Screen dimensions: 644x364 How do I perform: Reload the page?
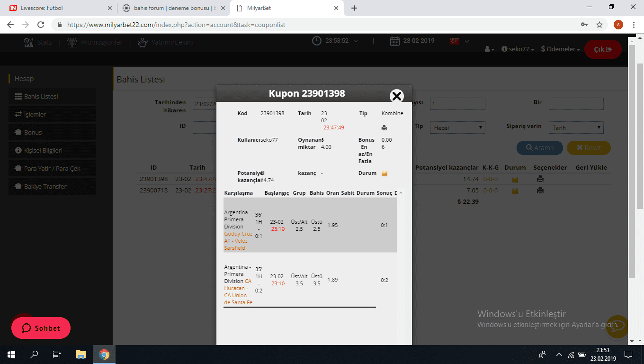click(41, 25)
